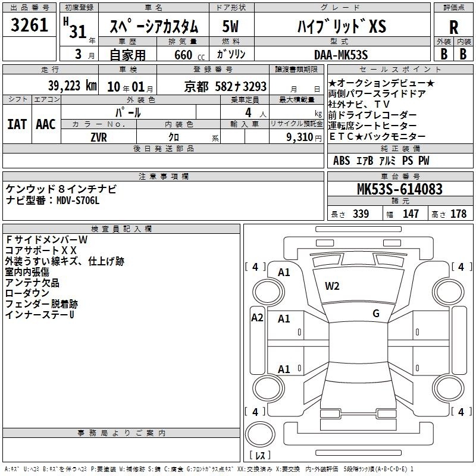The image size is (476, 476).
Task: Click the ABS equipment label
Action: [342, 161]
